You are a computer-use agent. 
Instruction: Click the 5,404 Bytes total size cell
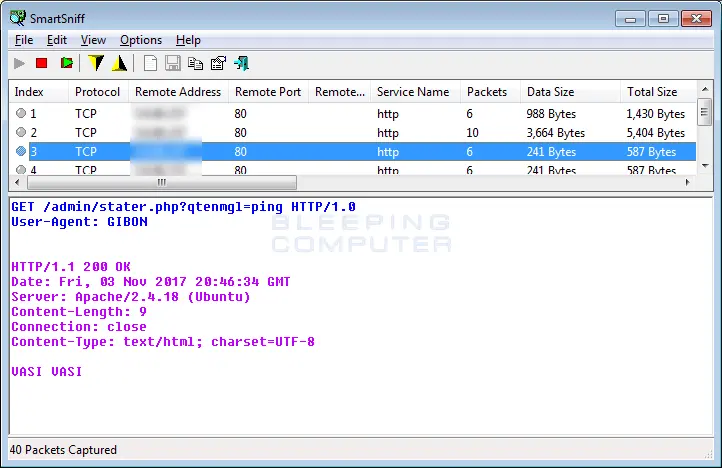pyautogui.click(x=656, y=133)
